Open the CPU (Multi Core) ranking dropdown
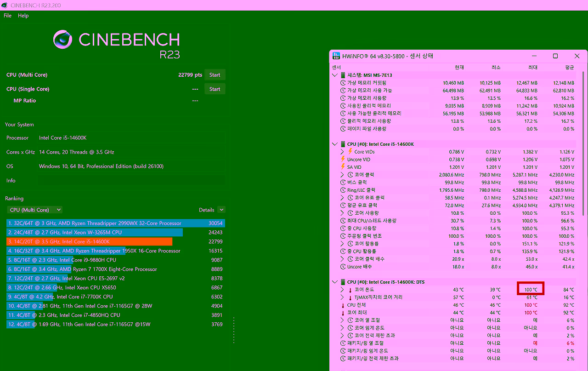This screenshot has width=588, height=371. [x=35, y=210]
